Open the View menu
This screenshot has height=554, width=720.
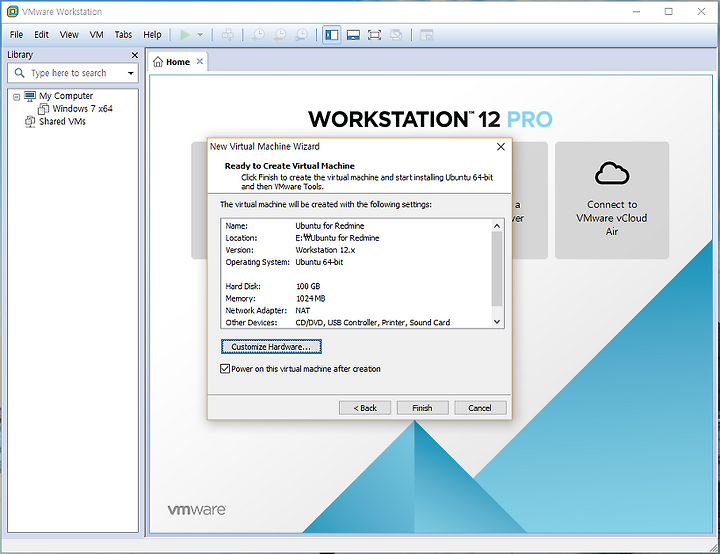coord(69,35)
